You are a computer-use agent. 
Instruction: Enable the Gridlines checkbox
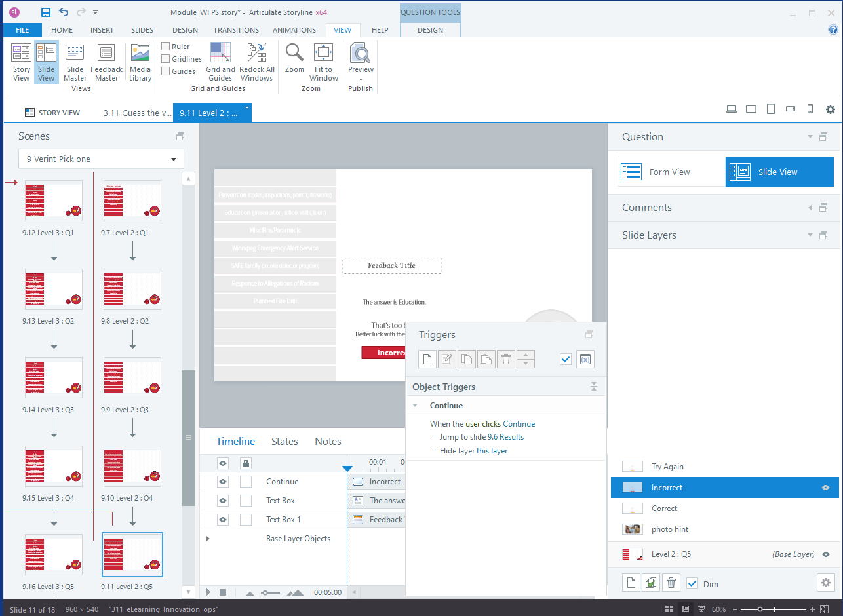[166, 59]
